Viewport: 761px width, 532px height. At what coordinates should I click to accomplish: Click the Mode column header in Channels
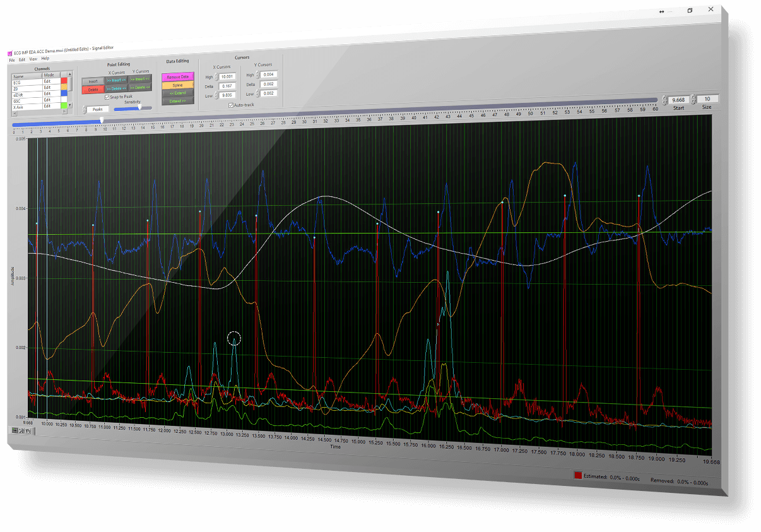(x=51, y=75)
